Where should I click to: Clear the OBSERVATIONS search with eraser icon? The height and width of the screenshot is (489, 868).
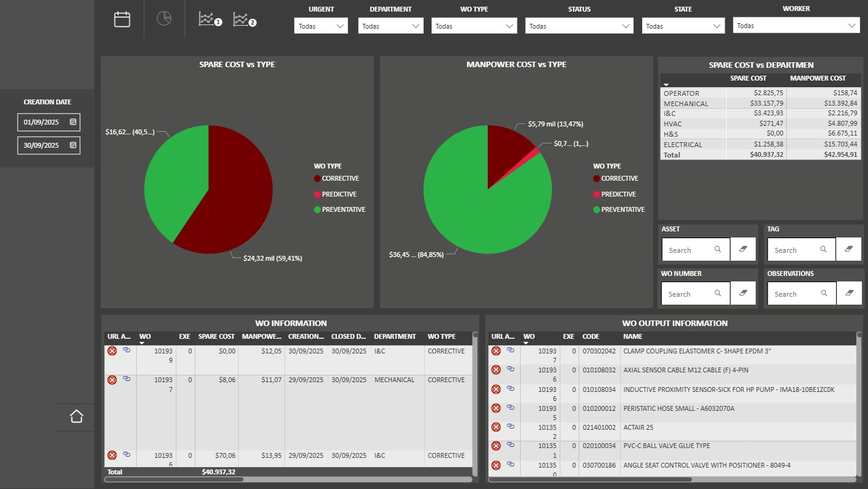tap(848, 294)
